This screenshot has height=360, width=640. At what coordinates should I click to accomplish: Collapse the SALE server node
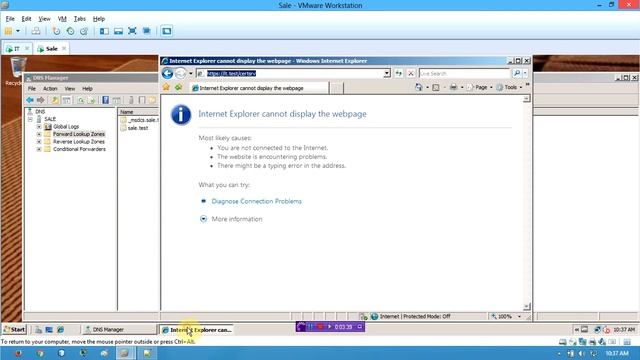click(x=30, y=119)
